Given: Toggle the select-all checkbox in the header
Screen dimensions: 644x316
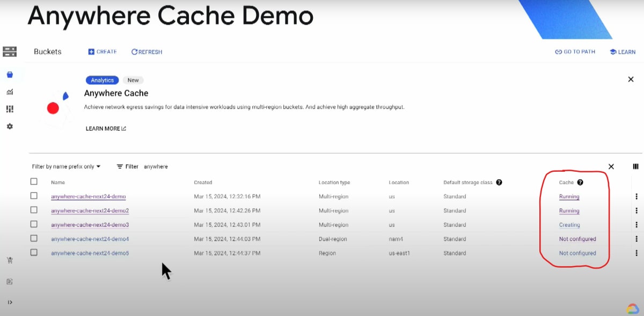Looking at the screenshot, I should (34, 182).
